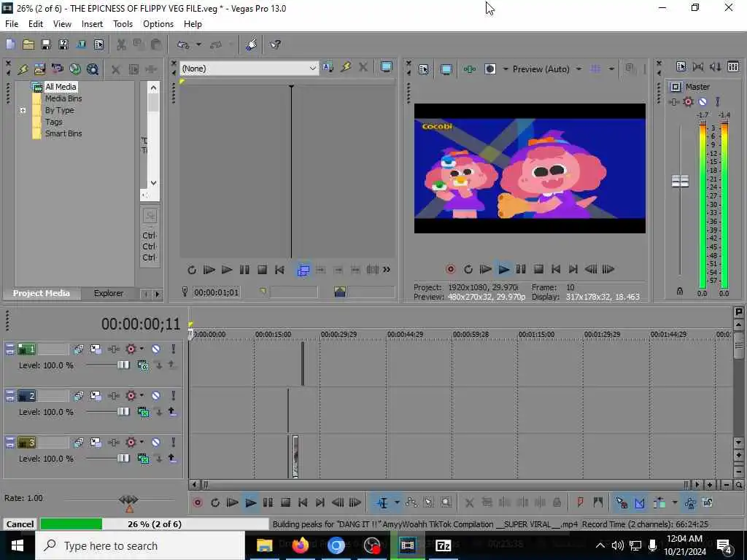747x560 pixels.
Task: Solo track 2 with exclamation icon
Action: (x=174, y=396)
